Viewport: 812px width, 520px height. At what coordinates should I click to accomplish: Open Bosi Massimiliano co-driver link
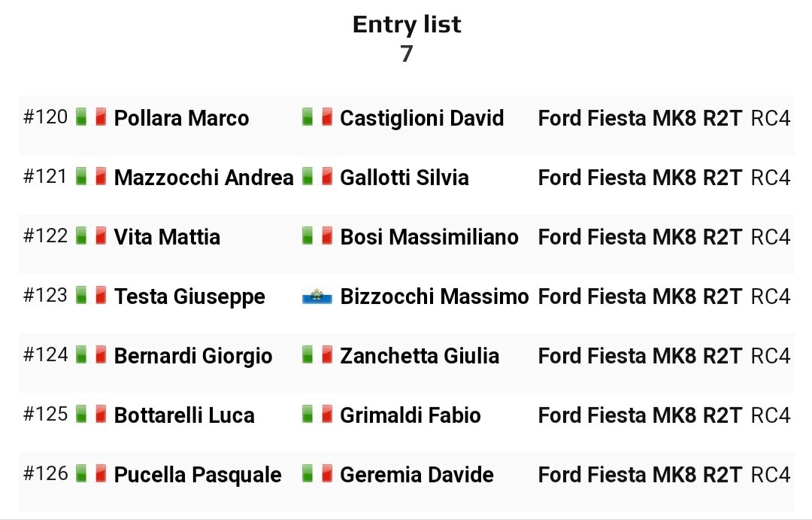point(429,237)
